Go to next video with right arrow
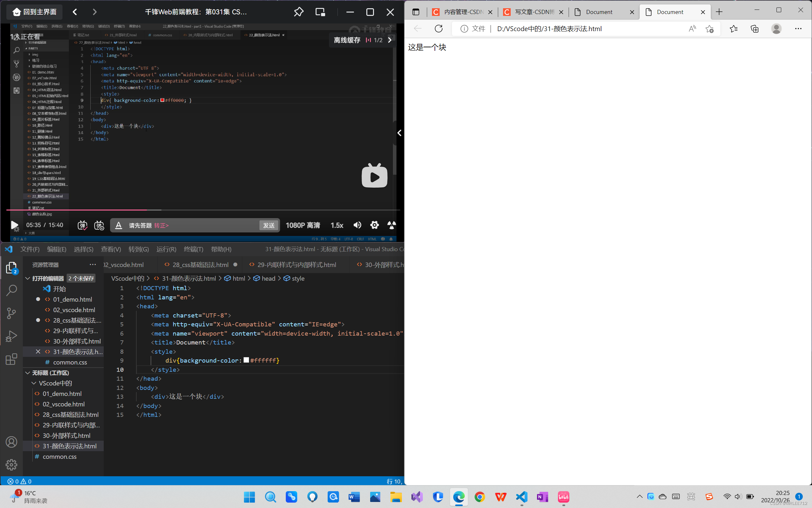Viewport: 812px width, 508px height. click(x=95, y=12)
